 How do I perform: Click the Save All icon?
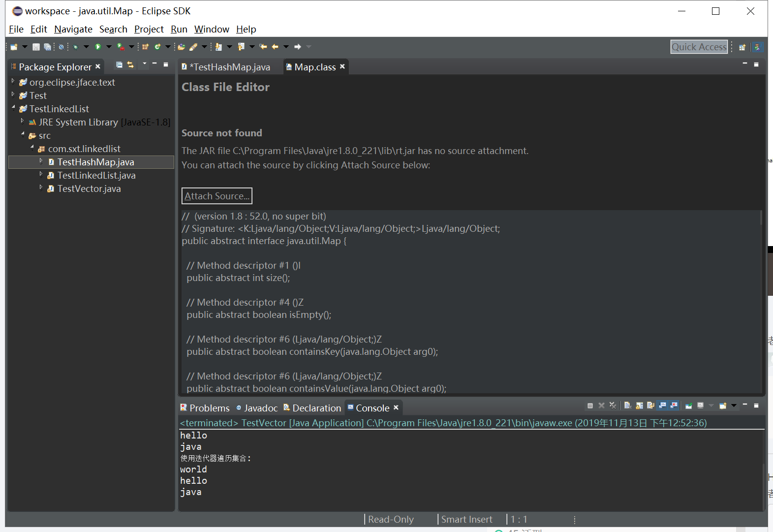click(x=47, y=47)
